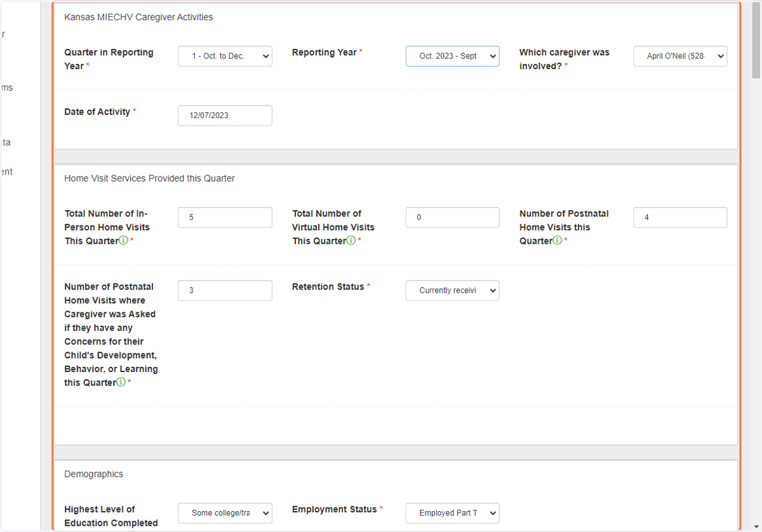Click the Date of Activity field
Viewport: 762px width, 532px height.
(225, 116)
